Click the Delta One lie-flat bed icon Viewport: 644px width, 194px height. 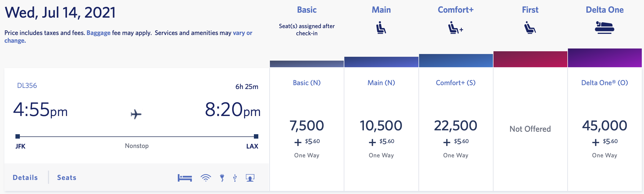click(605, 28)
